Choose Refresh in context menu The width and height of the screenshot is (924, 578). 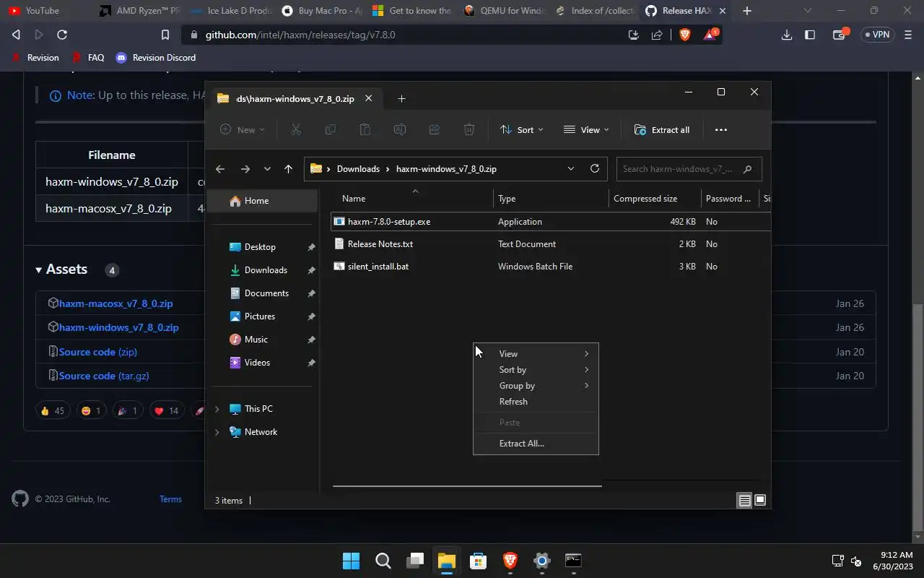(536, 402)
